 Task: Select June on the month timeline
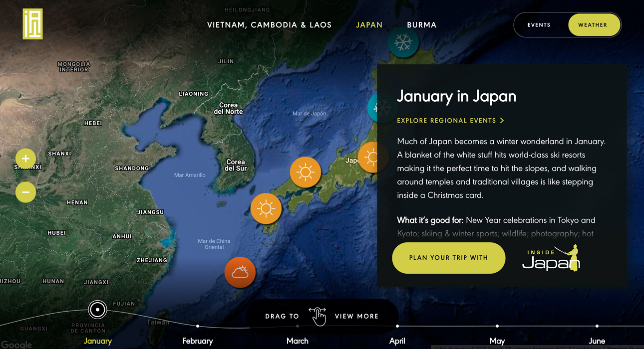click(x=597, y=341)
